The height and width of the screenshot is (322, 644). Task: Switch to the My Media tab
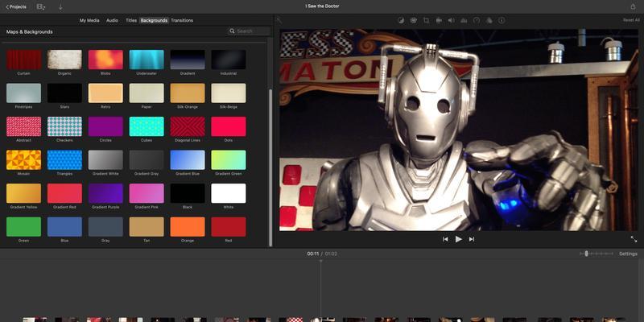(89, 20)
